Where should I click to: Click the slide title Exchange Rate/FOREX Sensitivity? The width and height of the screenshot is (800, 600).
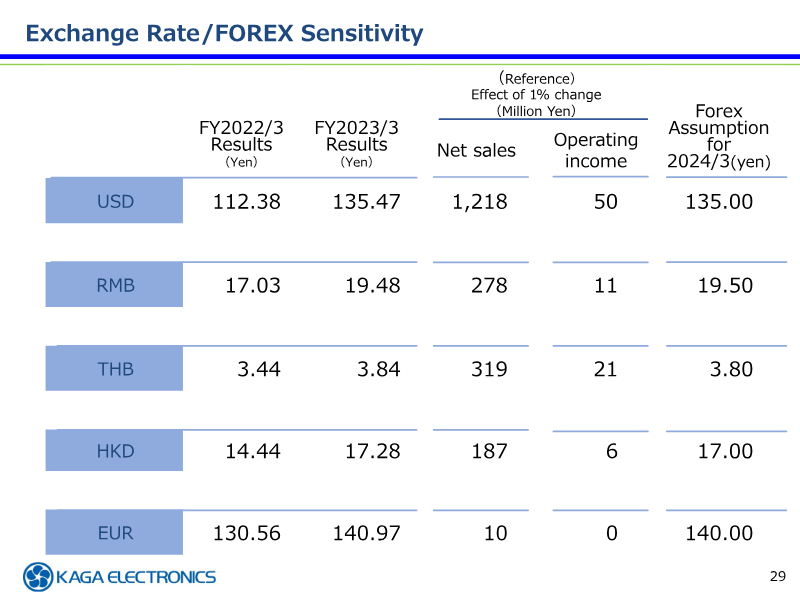224,33
